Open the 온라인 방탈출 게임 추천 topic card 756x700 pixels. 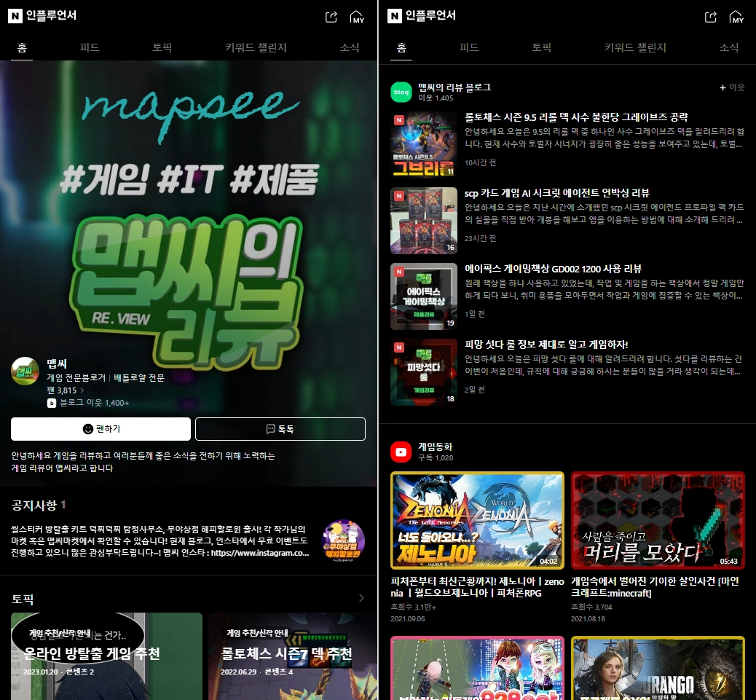pyautogui.click(x=106, y=656)
